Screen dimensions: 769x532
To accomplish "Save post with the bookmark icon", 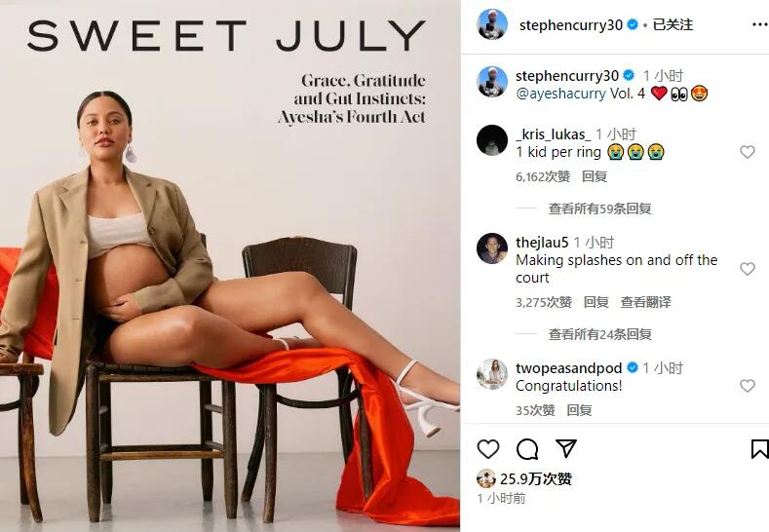I will [759, 448].
